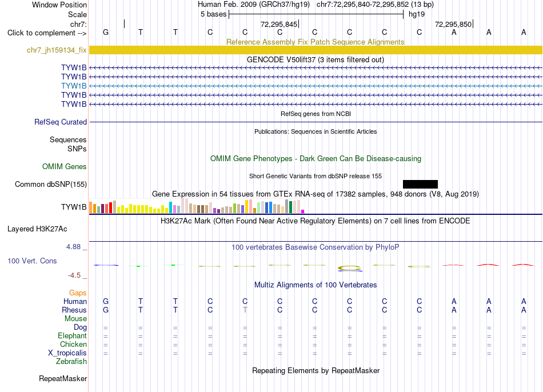Viewport: 543px width, 392px height.
Task: Click the SNPs track label
Action: 77,149
